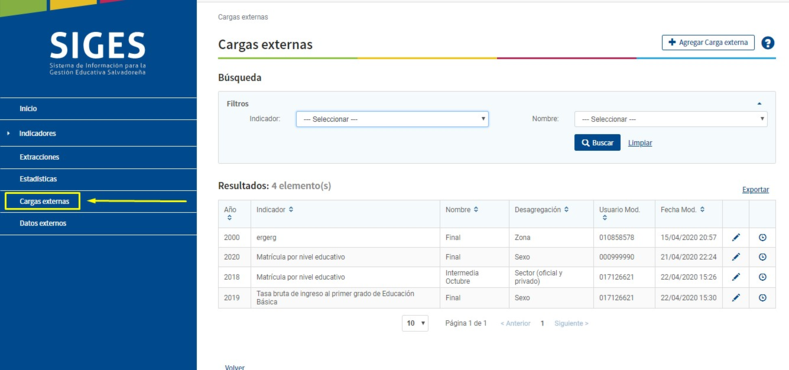This screenshot has height=370, width=789.
Task: Click the Resultados: 4 elemento(s) heading
Action: (x=274, y=186)
